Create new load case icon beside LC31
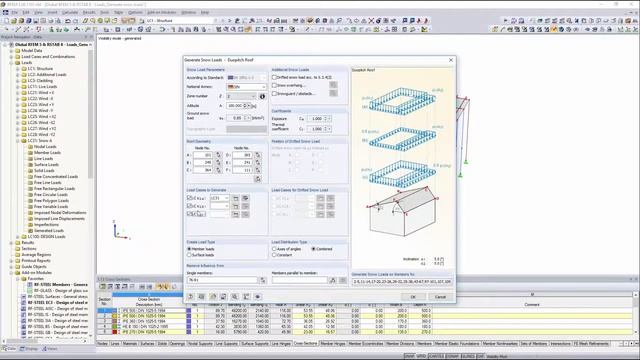Viewport: 640px width, 360px height. (x=236, y=198)
